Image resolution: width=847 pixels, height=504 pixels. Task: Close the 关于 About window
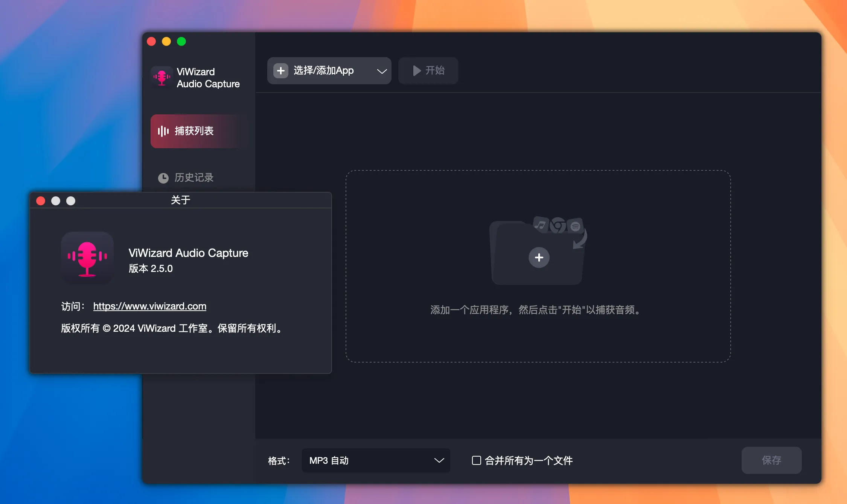tap(41, 201)
